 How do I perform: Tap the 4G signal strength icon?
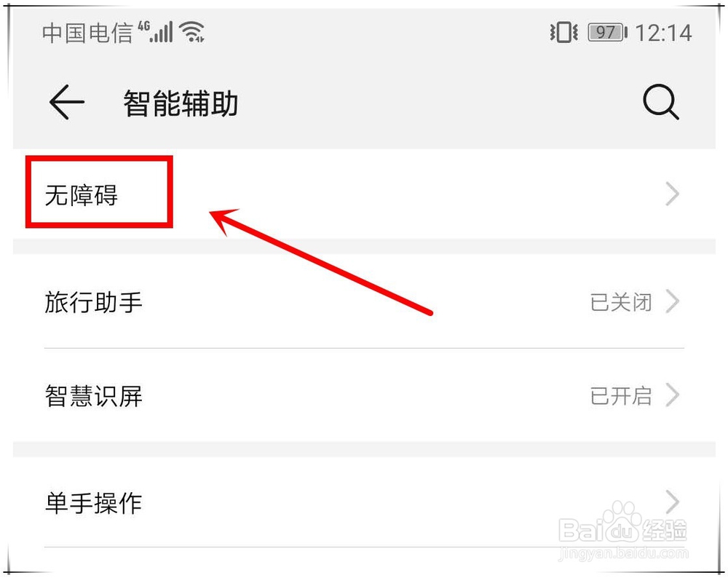click(x=156, y=32)
